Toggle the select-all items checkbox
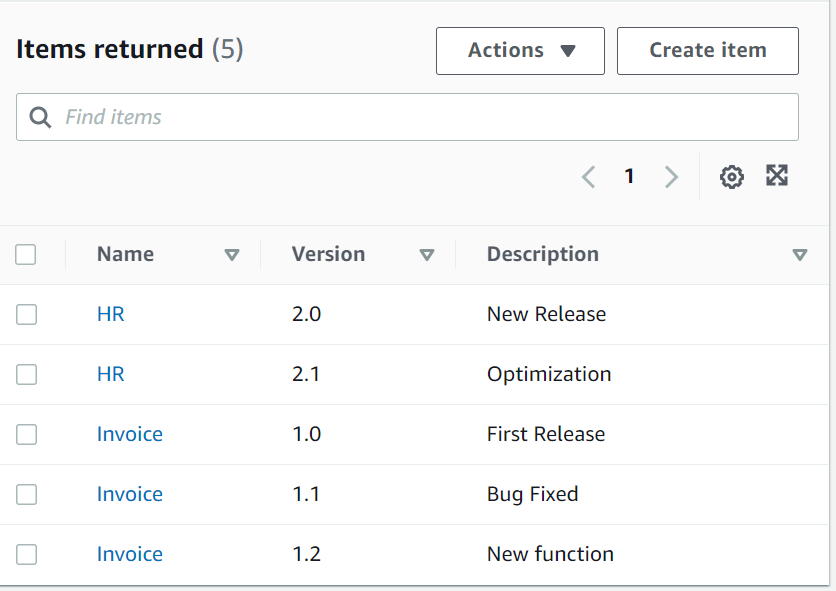 click(x=26, y=255)
